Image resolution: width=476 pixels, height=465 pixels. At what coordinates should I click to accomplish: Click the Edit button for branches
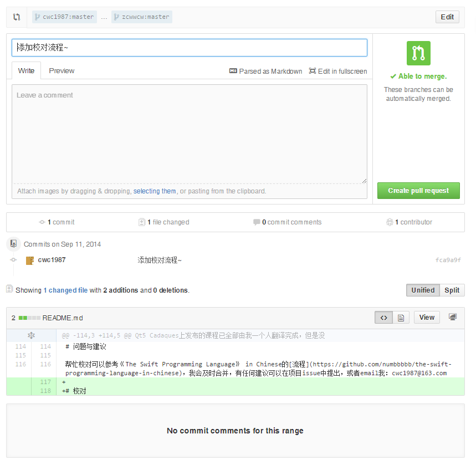(x=447, y=17)
